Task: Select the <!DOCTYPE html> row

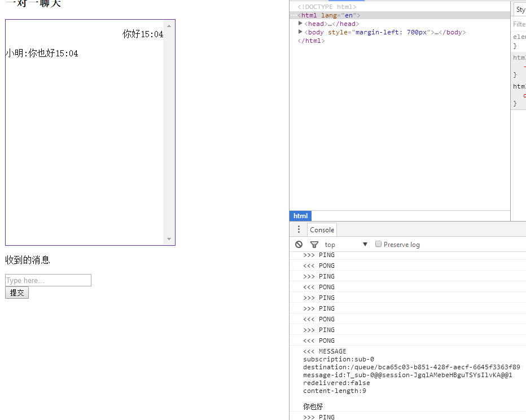Action: click(327, 7)
